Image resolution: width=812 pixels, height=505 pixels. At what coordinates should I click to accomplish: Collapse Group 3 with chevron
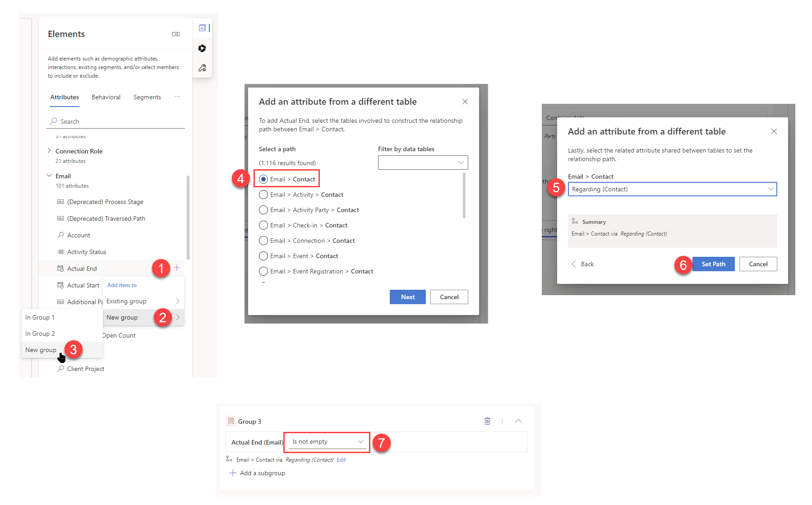[x=518, y=421]
